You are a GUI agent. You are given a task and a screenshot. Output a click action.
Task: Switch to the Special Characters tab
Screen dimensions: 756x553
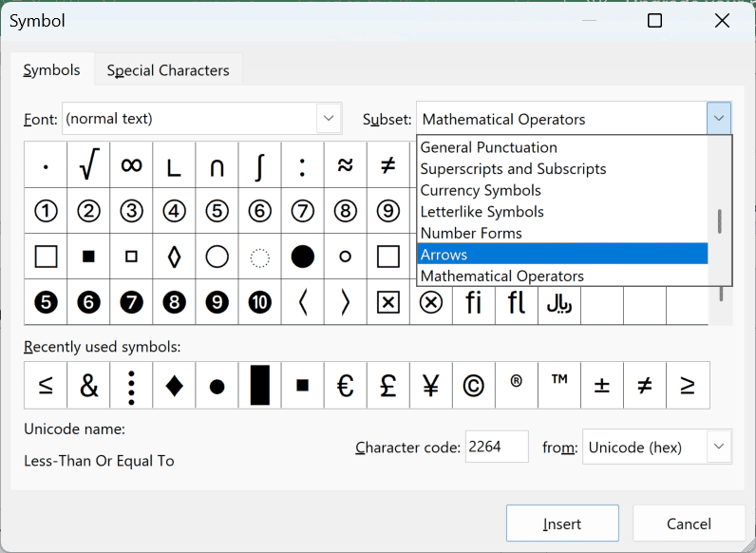168,70
